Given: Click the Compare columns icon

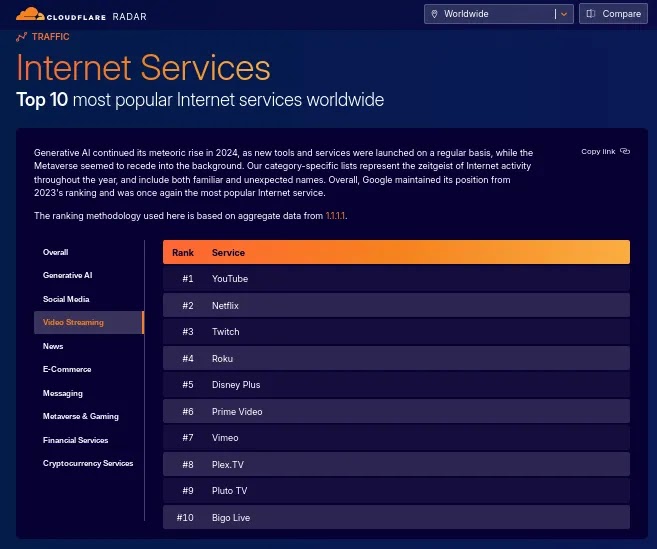Looking at the screenshot, I should [x=590, y=14].
